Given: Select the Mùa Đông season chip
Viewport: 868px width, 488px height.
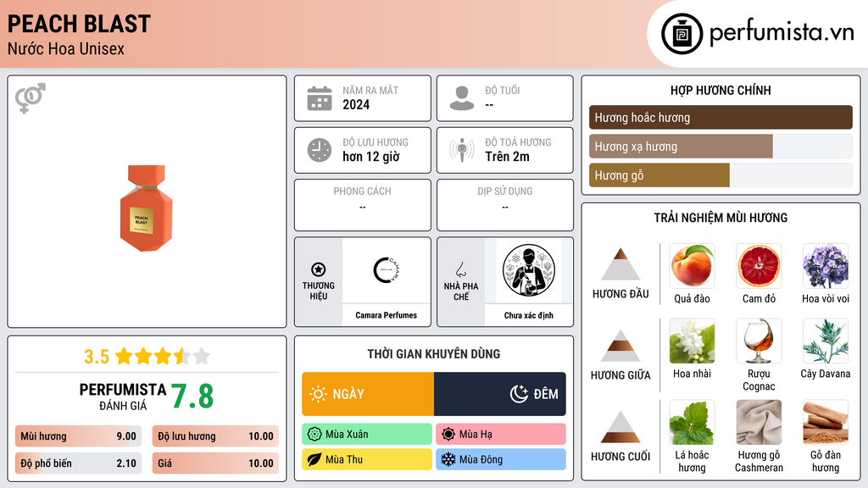Looking at the screenshot, I should tap(501, 459).
